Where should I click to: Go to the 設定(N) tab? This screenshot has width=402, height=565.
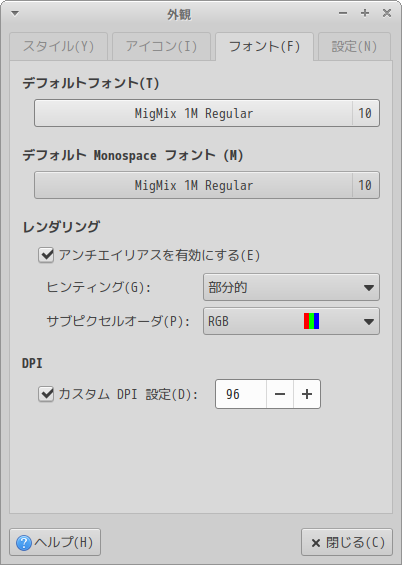coord(354,46)
